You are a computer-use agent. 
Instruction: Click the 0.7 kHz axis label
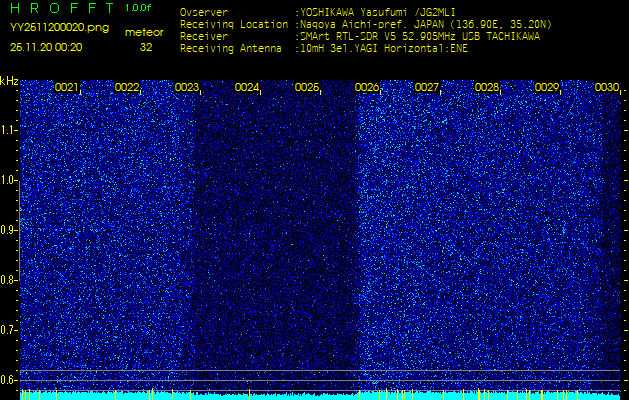pos(9,330)
